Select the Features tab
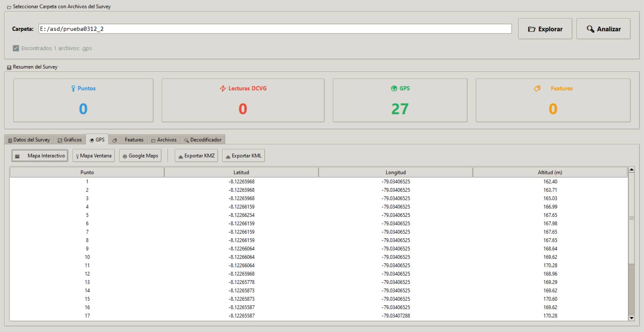The height and width of the screenshot is (332, 644). (128, 140)
